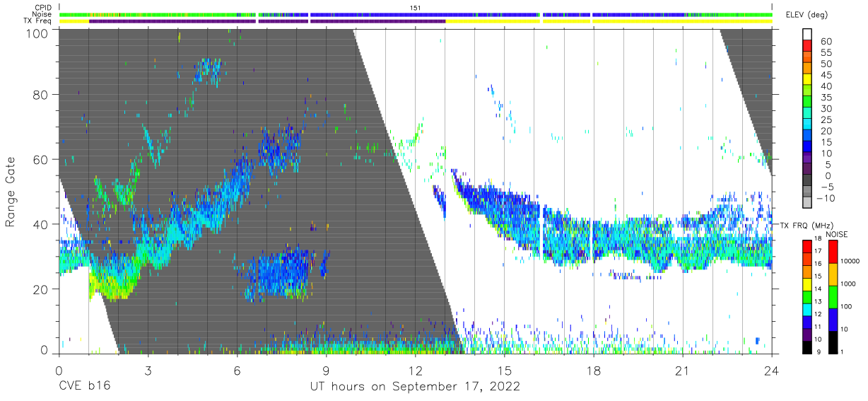
Task: Click the 13 label on the TX FRQ scale
Action: click(818, 302)
